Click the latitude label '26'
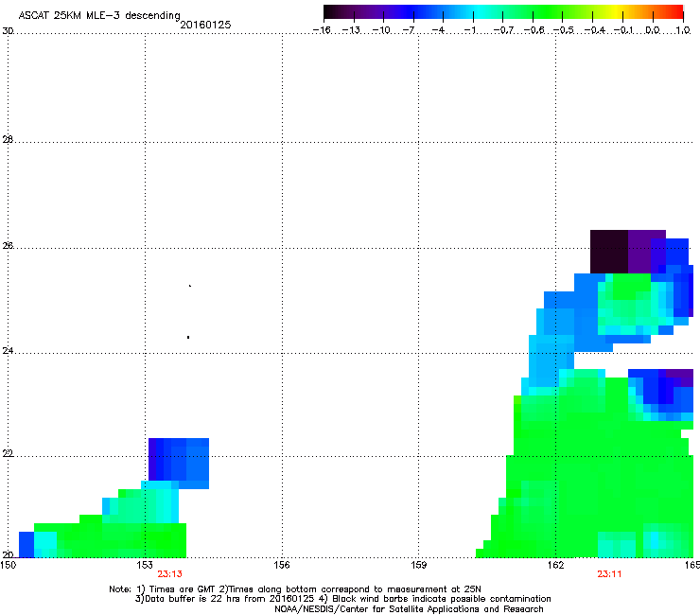Viewport: 700px width, 615px height. click(x=8, y=246)
